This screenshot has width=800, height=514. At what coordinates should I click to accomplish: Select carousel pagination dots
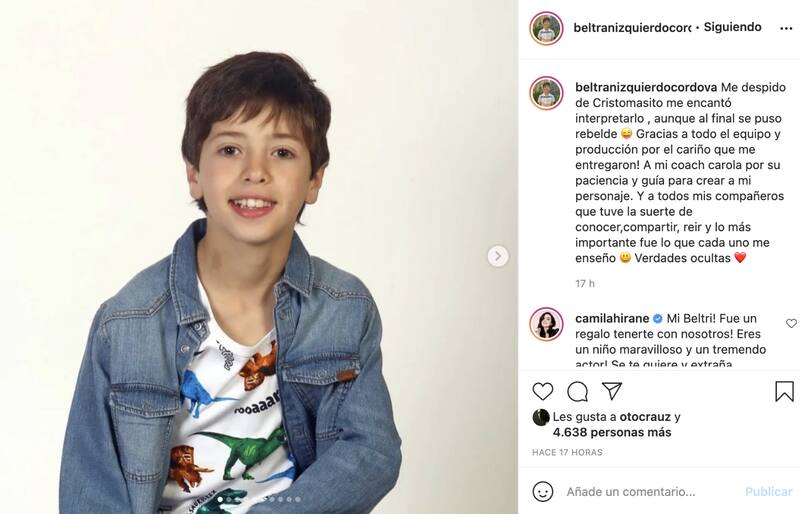pos(259,499)
